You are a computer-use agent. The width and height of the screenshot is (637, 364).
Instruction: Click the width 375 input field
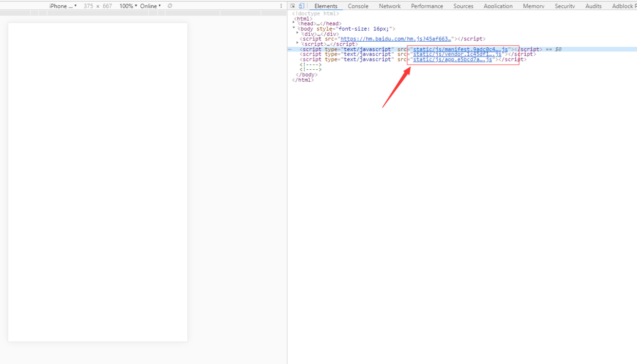point(88,6)
